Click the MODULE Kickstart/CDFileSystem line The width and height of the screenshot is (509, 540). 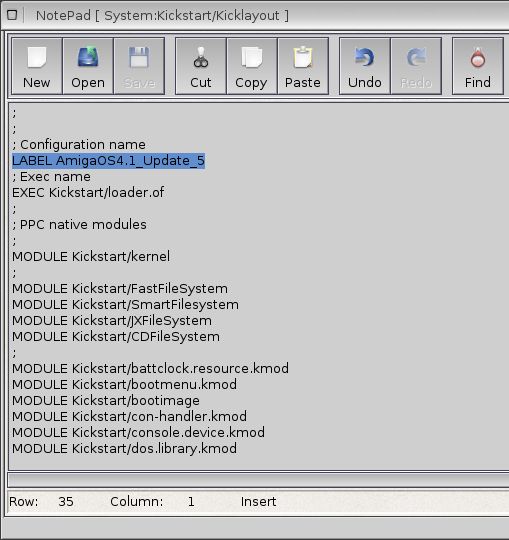click(116, 336)
